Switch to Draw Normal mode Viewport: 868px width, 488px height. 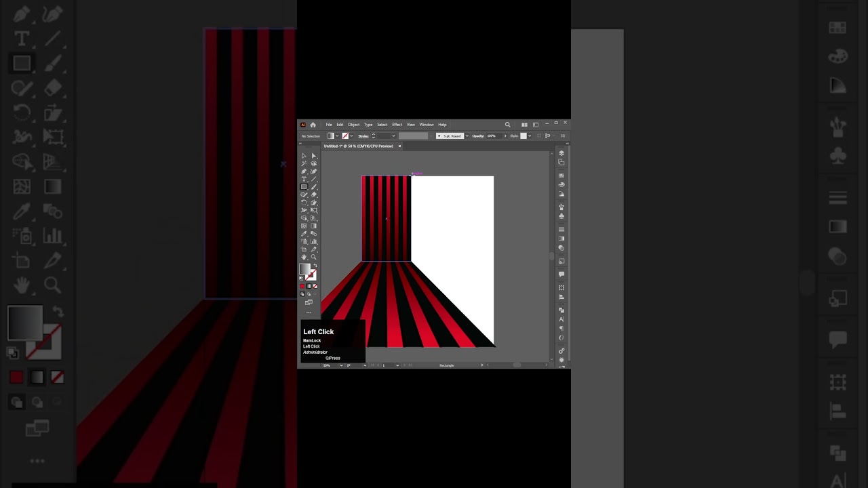point(302,294)
